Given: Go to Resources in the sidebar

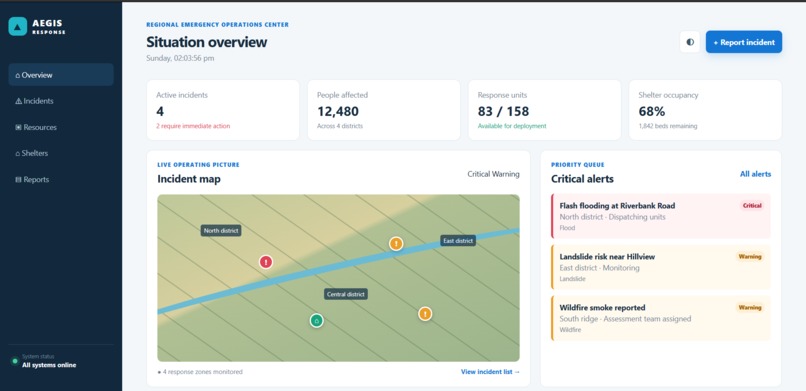Looking at the screenshot, I should 61,127.
